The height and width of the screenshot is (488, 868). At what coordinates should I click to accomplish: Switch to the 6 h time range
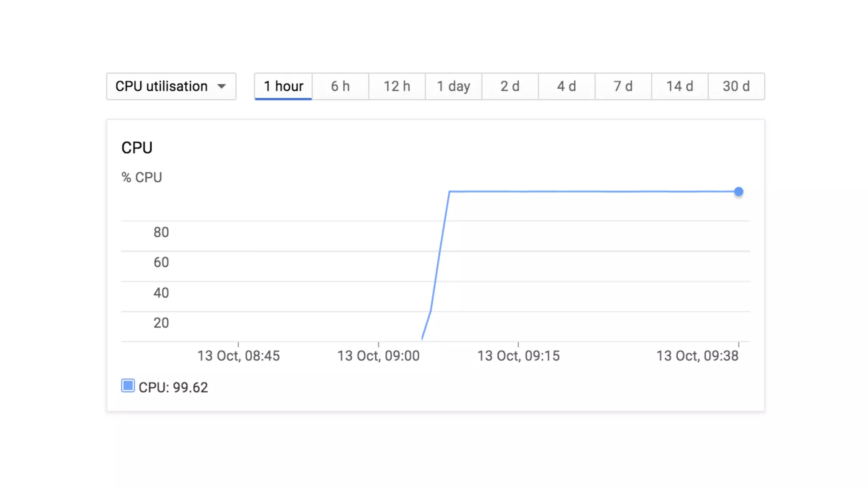pos(340,86)
